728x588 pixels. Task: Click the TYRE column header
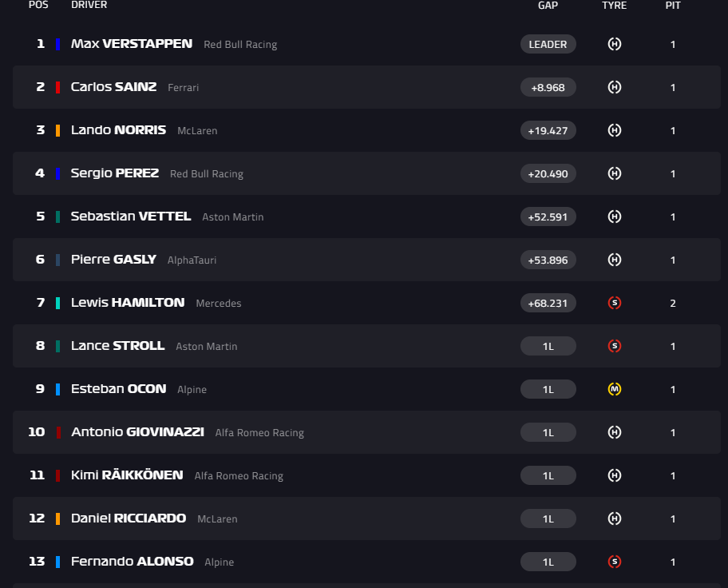[x=615, y=5]
